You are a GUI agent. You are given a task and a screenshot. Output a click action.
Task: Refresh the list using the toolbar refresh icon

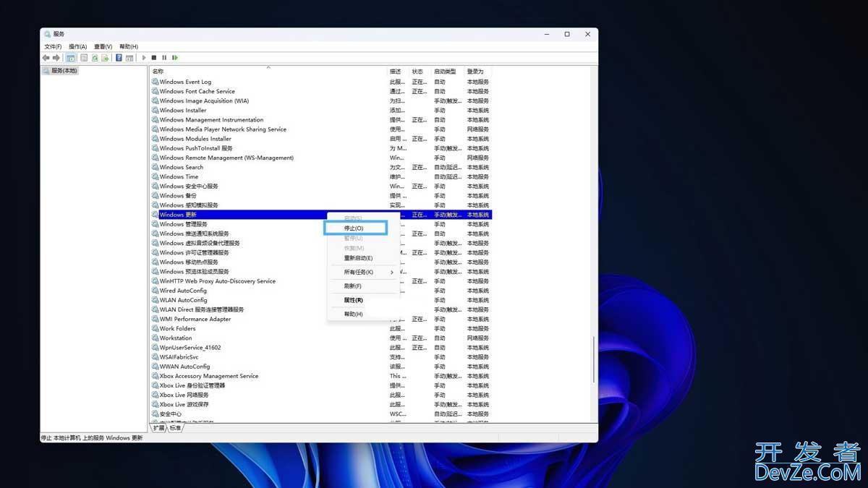tap(95, 58)
